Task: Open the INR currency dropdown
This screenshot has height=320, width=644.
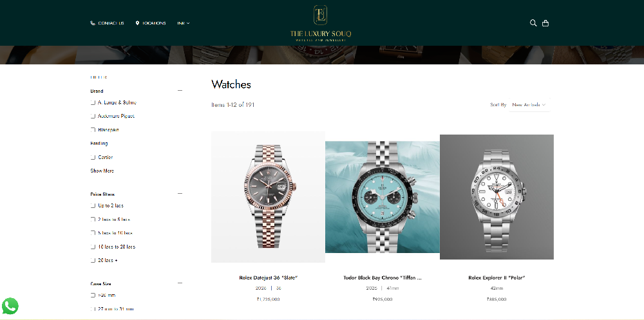Action: tap(184, 23)
